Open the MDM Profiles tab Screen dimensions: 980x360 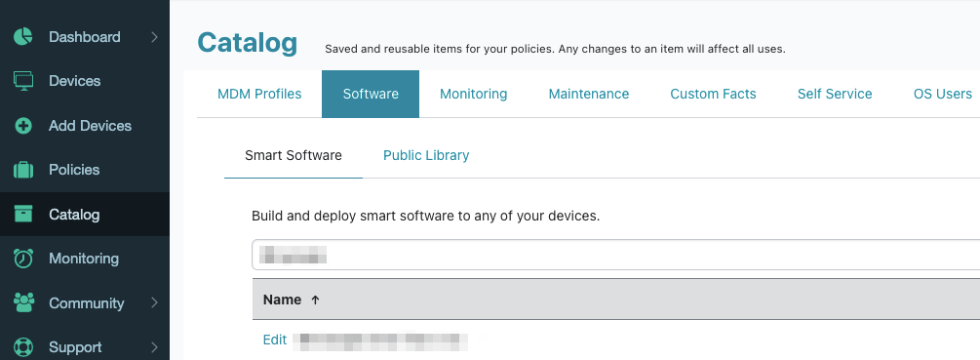coord(259,94)
